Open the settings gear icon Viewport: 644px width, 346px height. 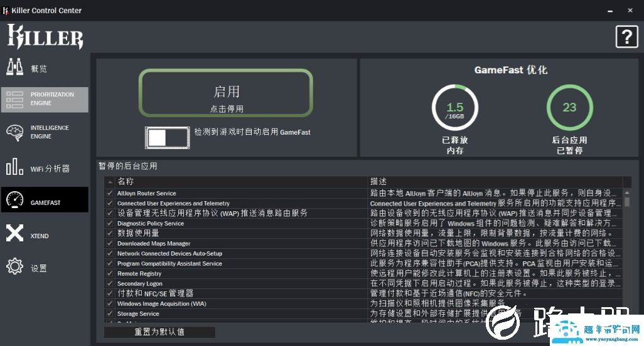pyautogui.click(x=15, y=266)
